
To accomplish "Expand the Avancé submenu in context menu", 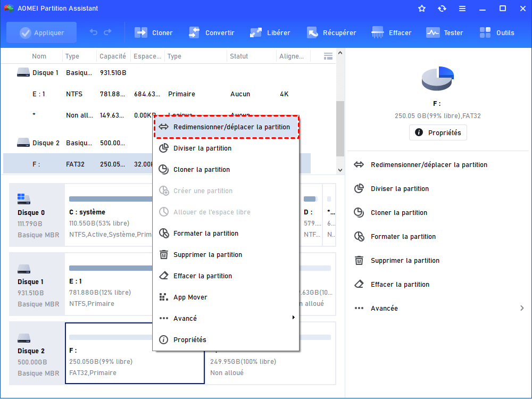I will [226, 318].
